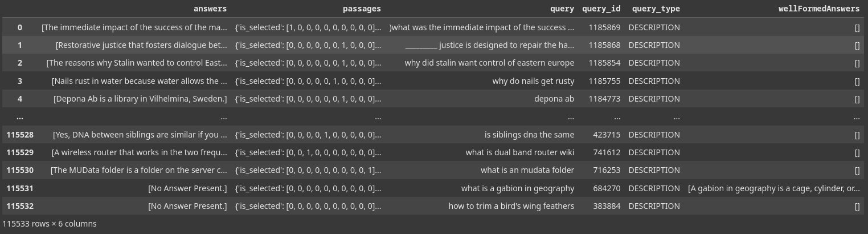This screenshot has height=234, width=868.
Task: Click the 'query_id' column header
Action: (x=601, y=9)
